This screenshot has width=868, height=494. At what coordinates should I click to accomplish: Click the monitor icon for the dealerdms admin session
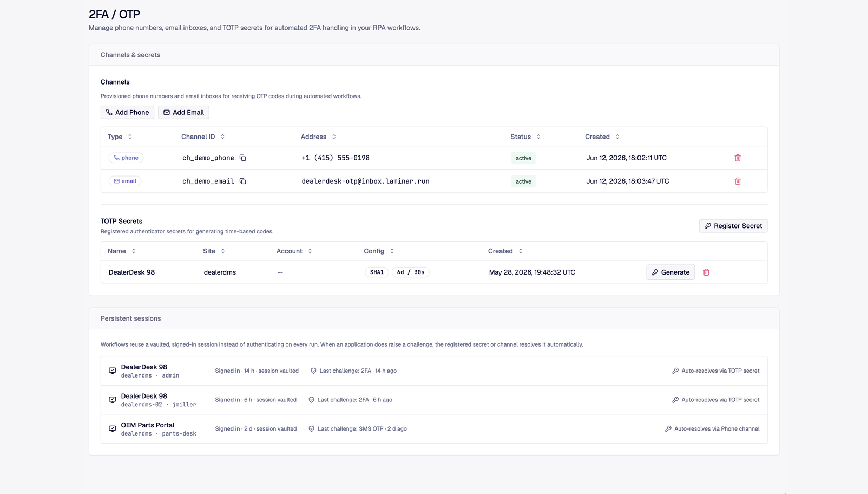coord(113,371)
